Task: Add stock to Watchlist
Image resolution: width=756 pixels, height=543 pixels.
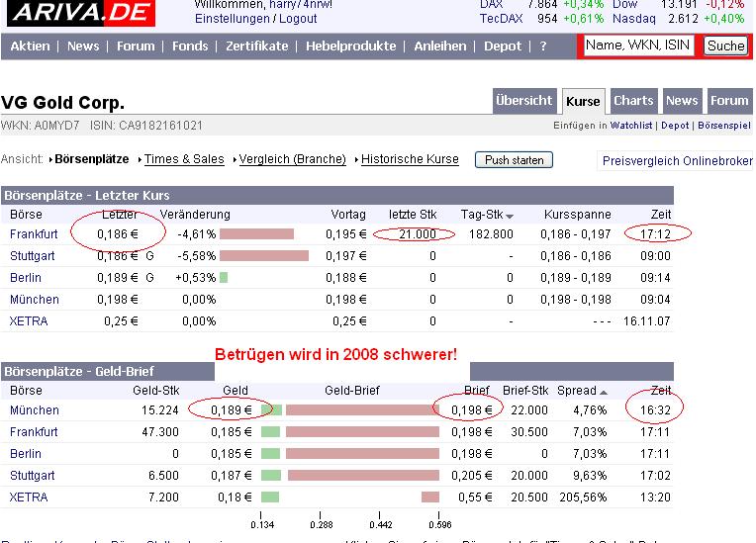Action: [631, 126]
